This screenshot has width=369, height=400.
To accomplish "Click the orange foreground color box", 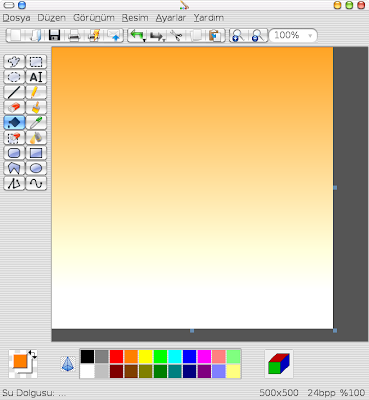I will tap(20, 361).
